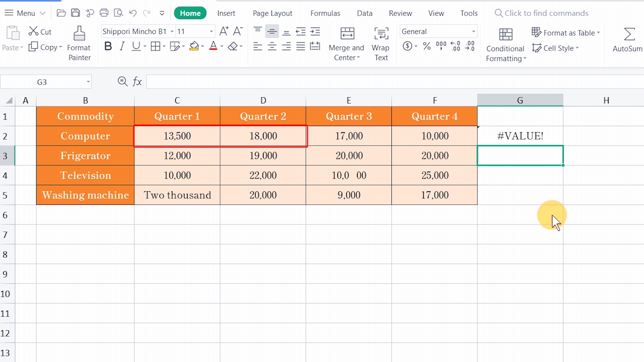Expand the General number format dropdown
This screenshot has height=362, width=644.
(x=474, y=32)
